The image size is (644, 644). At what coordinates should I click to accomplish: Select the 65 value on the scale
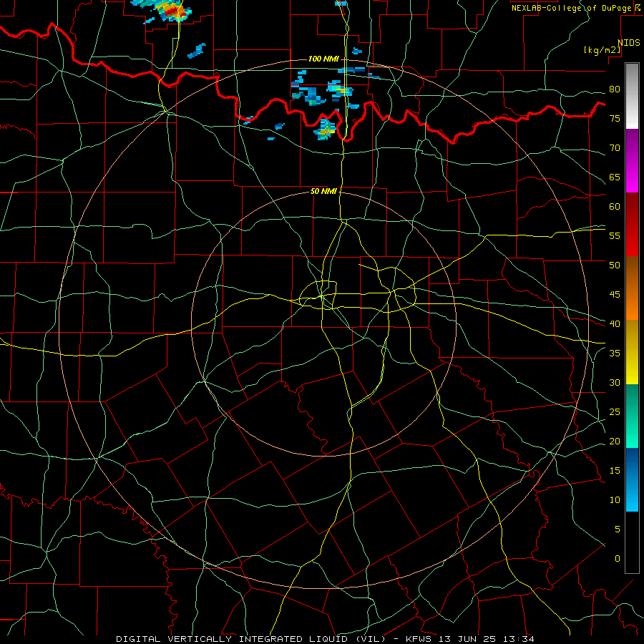point(615,177)
